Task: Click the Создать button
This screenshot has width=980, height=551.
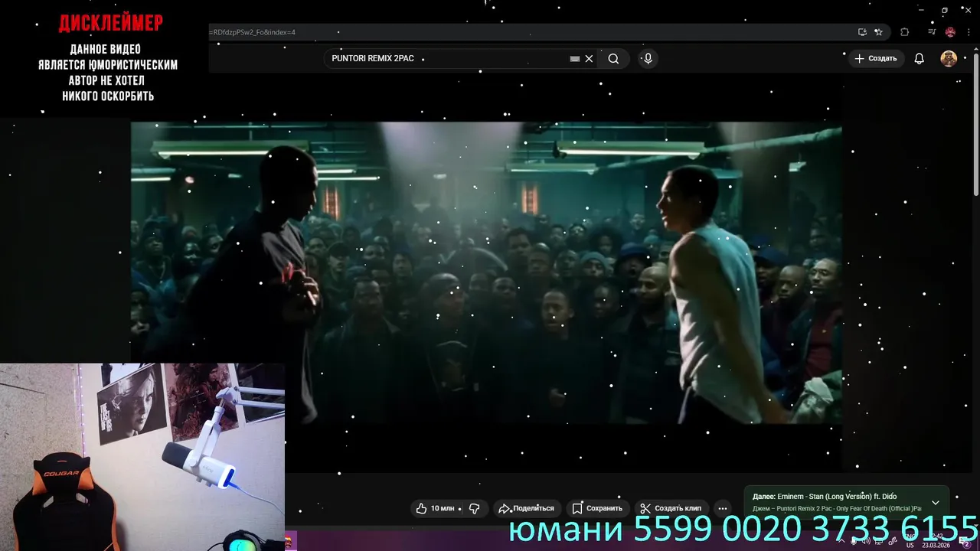Action: pos(876,59)
